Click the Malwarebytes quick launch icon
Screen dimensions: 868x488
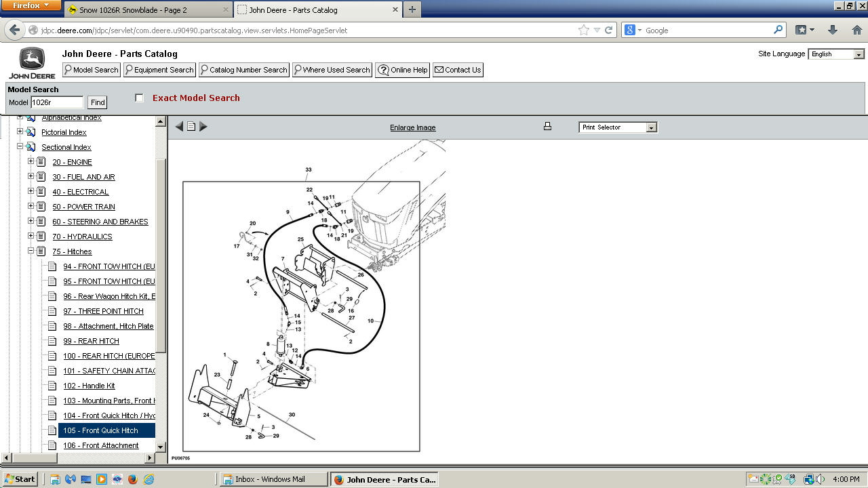[x=70, y=479]
